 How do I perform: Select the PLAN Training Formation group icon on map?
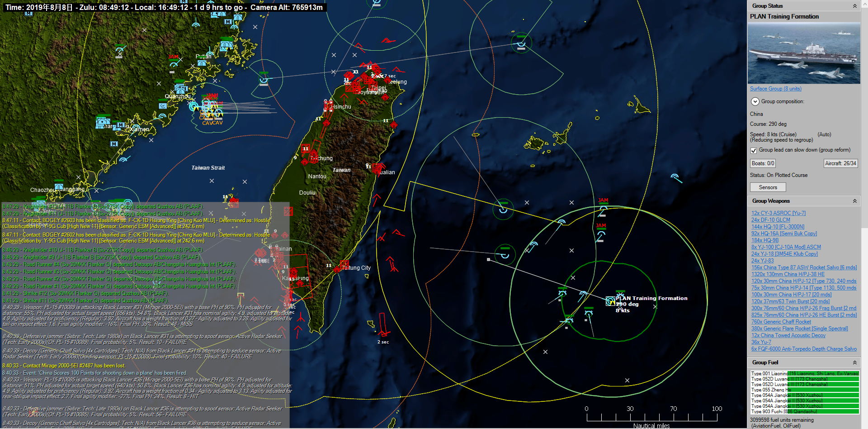point(610,301)
